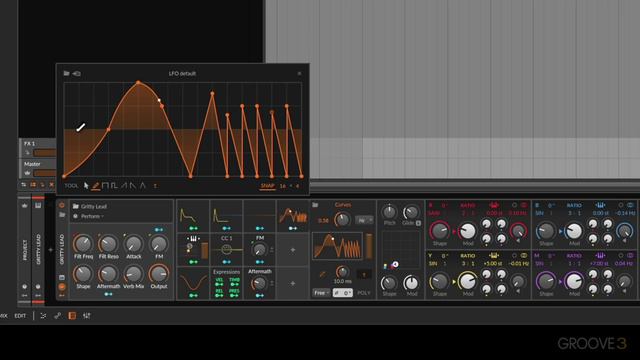This screenshot has width=640, height=360.
Task: Open the mixer panel icon in footer
Action: tap(87, 316)
